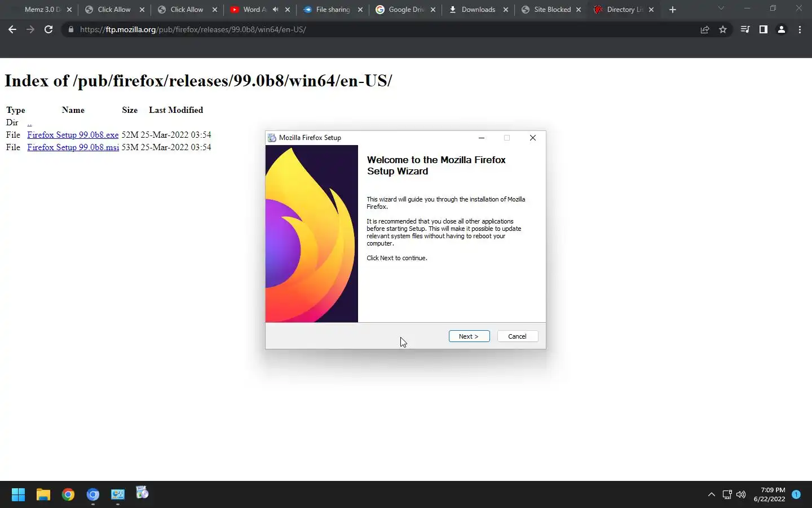Close the Site Blocked tab
Screen dimensions: 812x508
[x=579, y=10]
